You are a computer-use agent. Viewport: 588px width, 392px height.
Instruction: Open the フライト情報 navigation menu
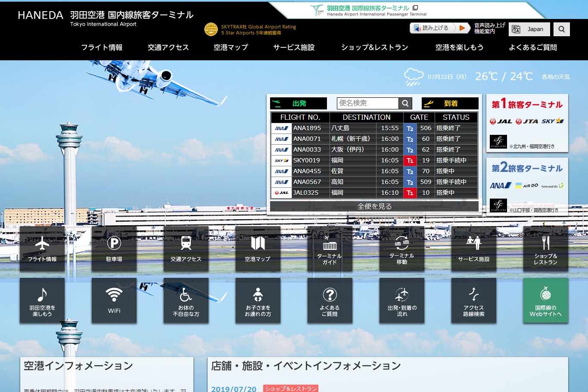coord(102,47)
